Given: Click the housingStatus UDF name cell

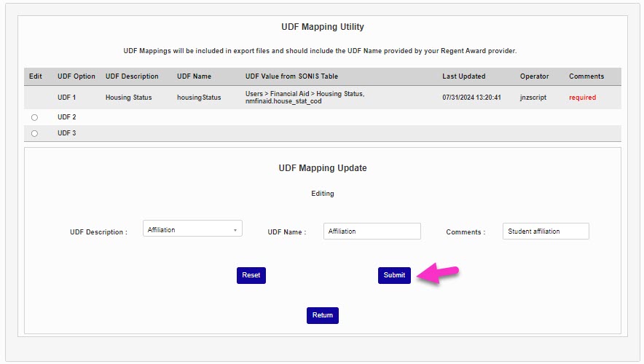Looking at the screenshot, I should (198, 98).
